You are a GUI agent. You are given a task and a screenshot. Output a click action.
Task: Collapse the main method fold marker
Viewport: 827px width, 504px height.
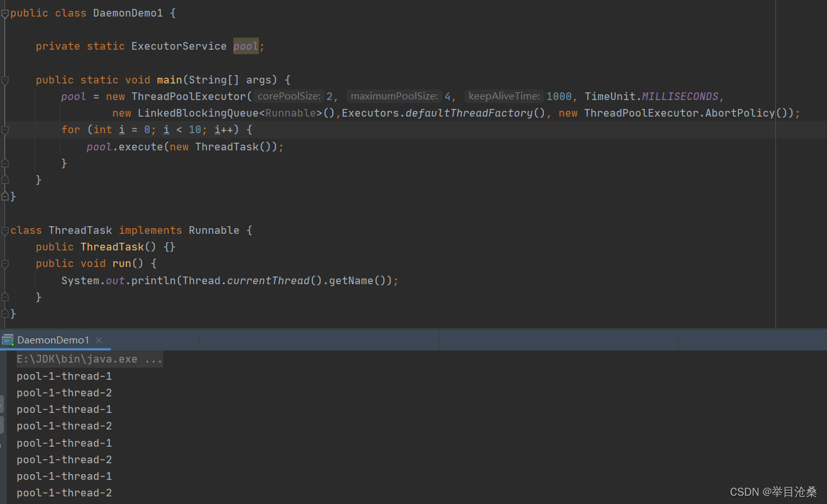pos(4,80)
